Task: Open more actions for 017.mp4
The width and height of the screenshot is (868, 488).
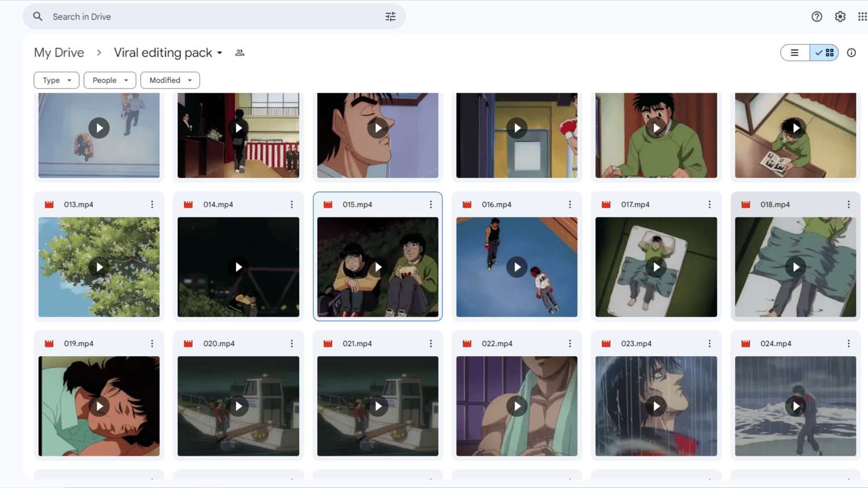Action: coord(709,204)
